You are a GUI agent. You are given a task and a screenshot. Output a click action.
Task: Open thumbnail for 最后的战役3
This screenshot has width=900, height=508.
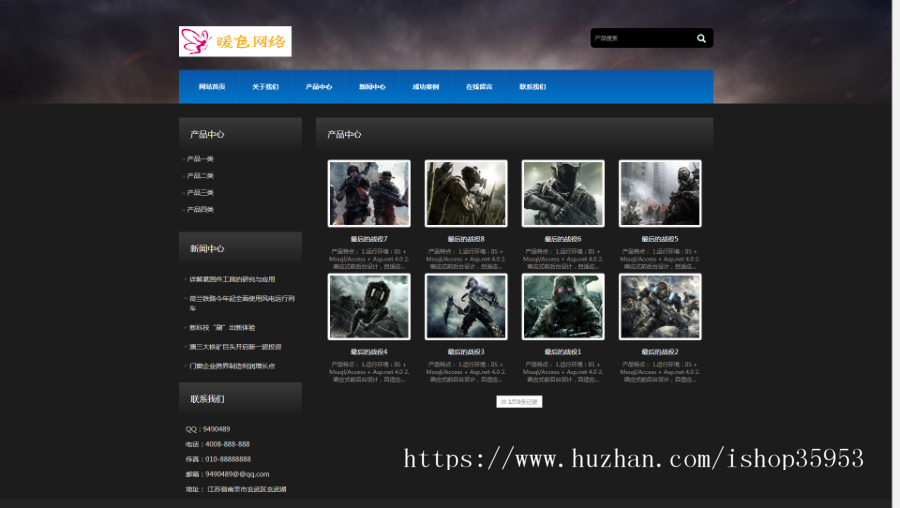[x=466, y=307]
